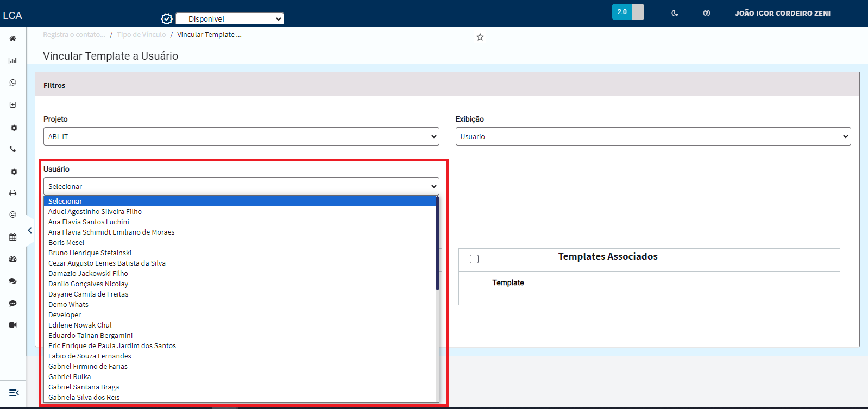Click the plus-square icon in sidebar

pyautogui.click(x=12, y=104)
